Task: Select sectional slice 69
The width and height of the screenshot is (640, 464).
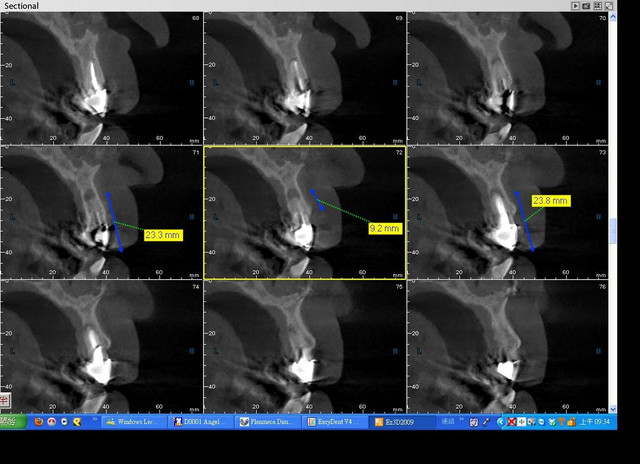Action: pyautogui.click(x=305, y=78)
